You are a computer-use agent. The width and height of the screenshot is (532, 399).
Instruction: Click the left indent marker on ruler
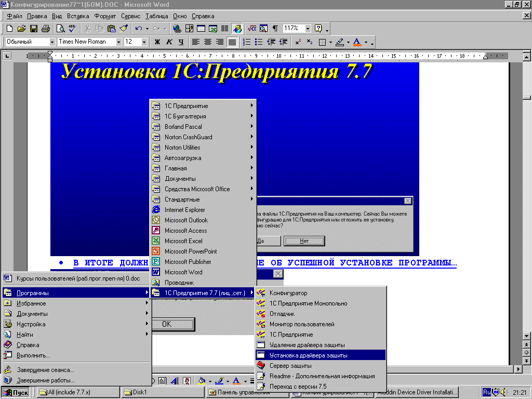click(50, 59)
